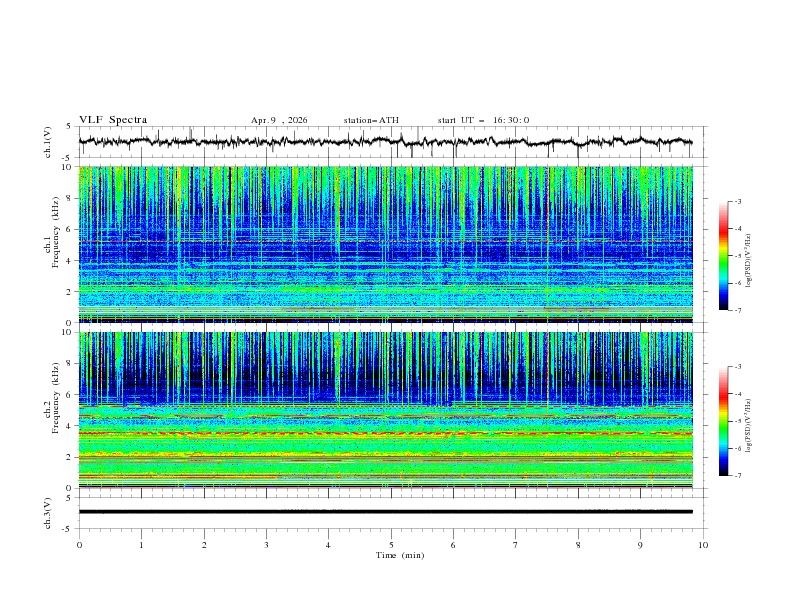
Task: Click the ch.2 "Frequency (kHz)" axis label
Action: (56, 398)
